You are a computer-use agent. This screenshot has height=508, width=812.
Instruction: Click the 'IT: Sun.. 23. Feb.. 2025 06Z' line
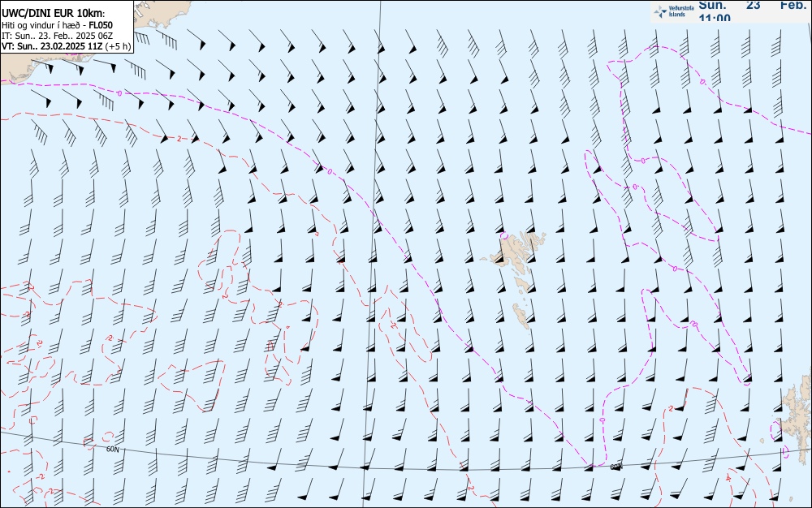[57, 36]
